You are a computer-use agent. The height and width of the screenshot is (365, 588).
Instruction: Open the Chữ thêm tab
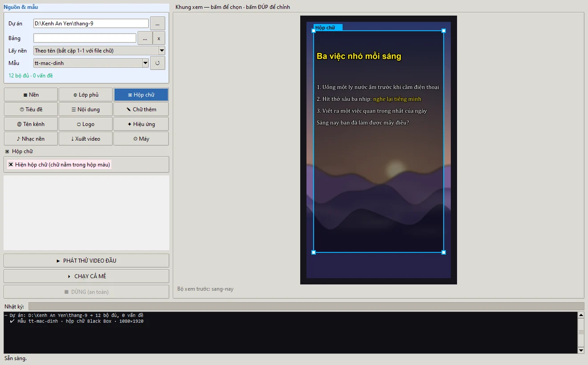coord(141,109)
